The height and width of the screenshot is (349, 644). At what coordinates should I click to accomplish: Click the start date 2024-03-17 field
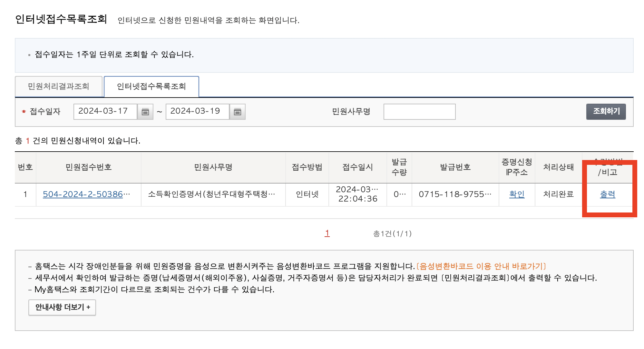(x=105, y=111)
